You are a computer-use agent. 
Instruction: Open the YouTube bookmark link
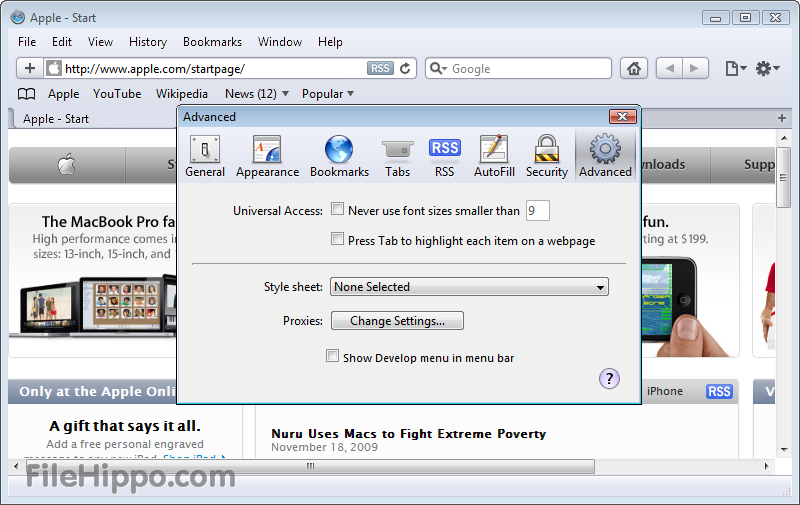coord(117,94)
